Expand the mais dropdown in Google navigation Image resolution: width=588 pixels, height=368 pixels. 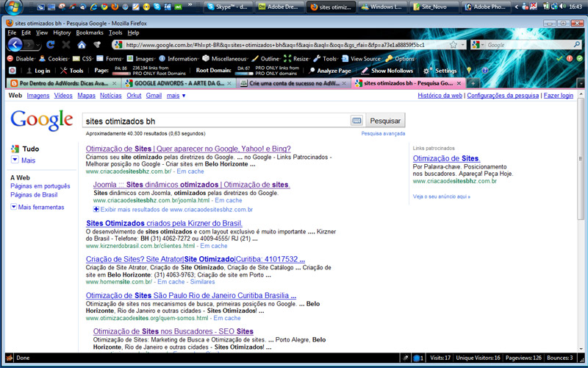click(176, 96)
